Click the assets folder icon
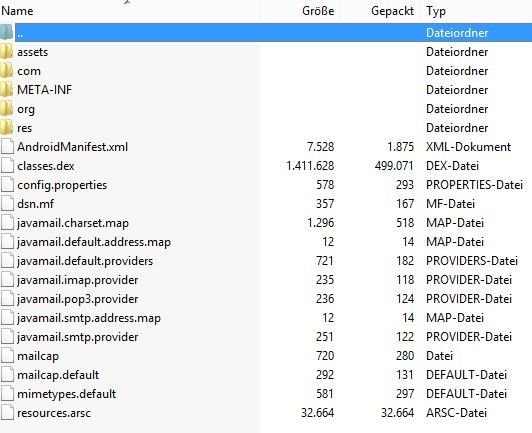 [x=6, y=52]
